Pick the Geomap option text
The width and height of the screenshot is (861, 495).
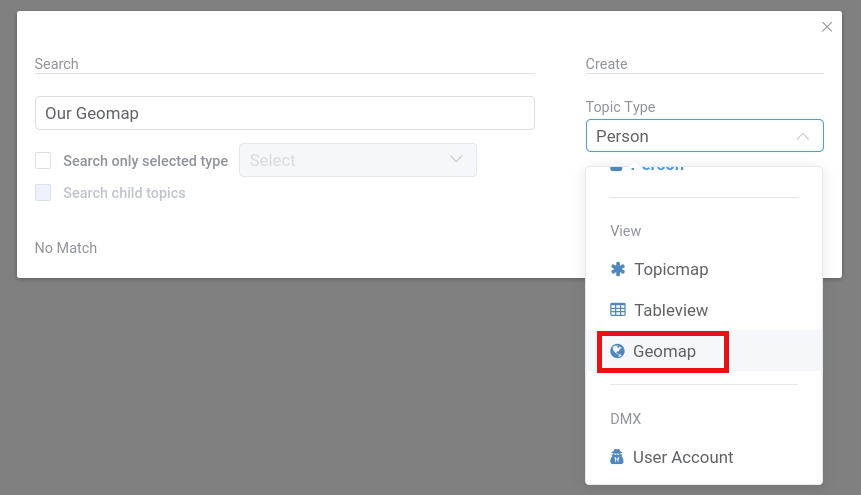click(x=664, y=352)
